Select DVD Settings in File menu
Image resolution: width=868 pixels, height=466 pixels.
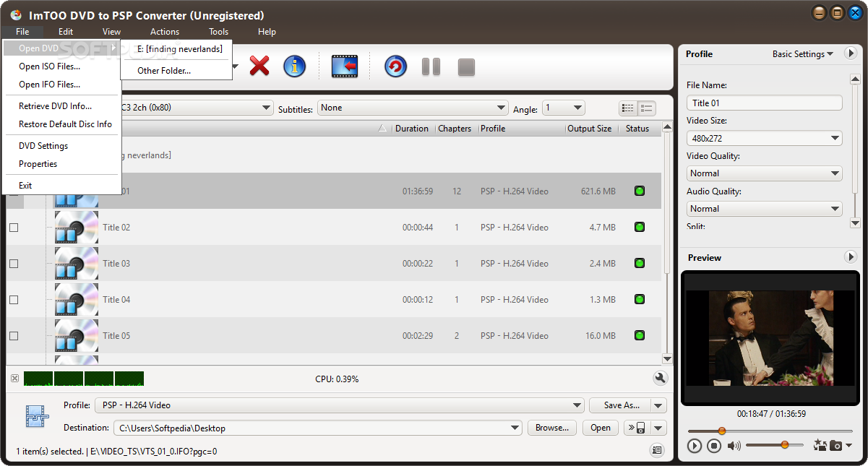pos(62,146)
